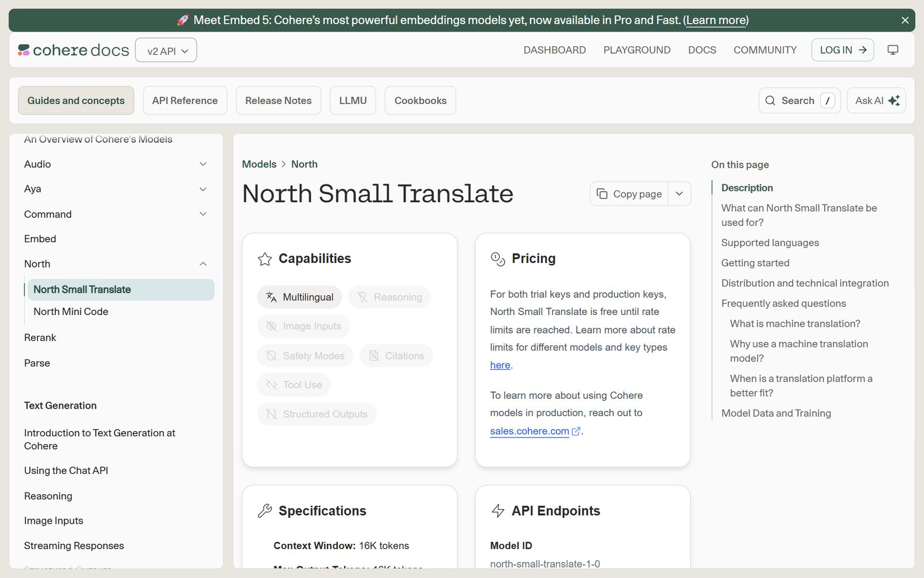This screenshot has width=924, height=578.
Task: Open the Embed sidebar page
Action: (x=40, y=239)
